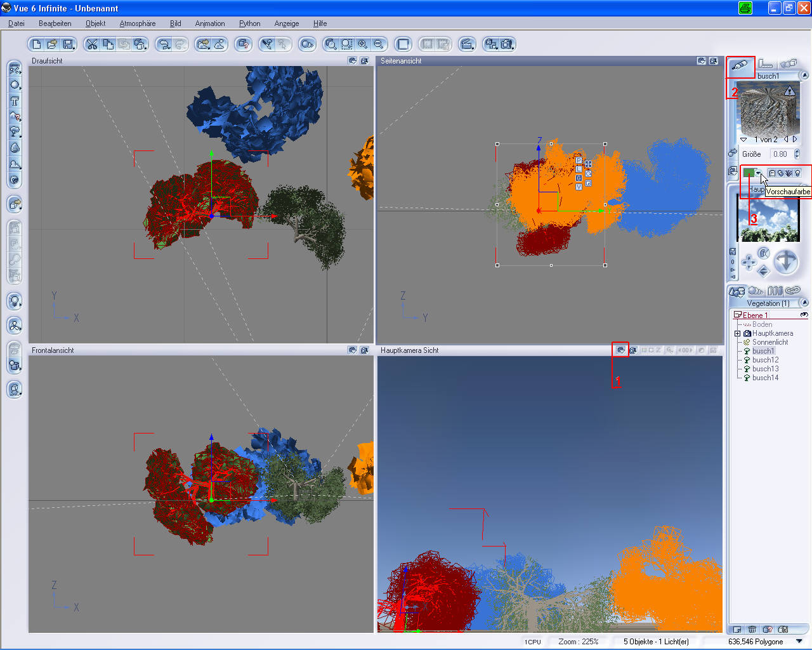Click the zoom-out magnifier toolbar icon
This screenshot has width=812, height=650.
(x=379, y=44)
